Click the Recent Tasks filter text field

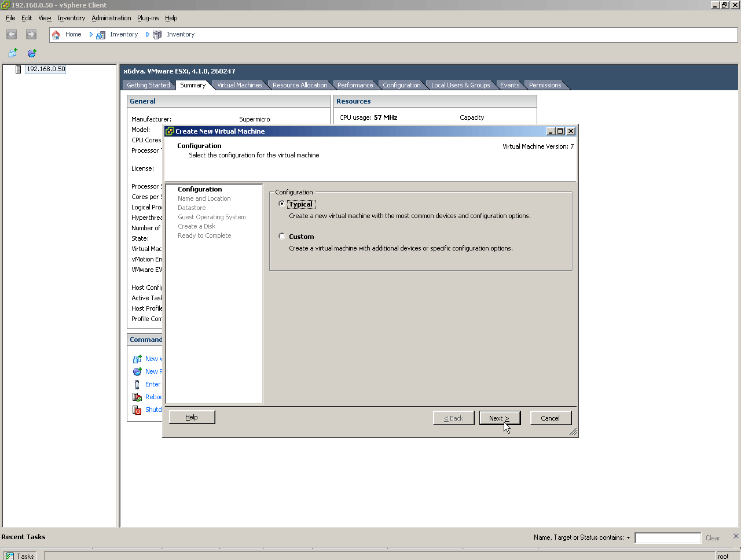coord(667,538)
